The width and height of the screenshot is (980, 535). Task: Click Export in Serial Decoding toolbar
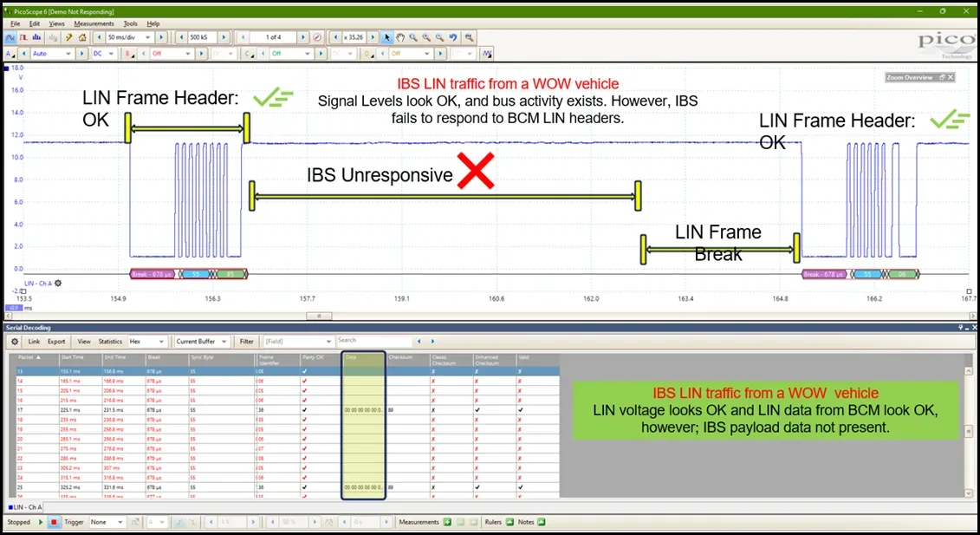(x=56, y=342)
